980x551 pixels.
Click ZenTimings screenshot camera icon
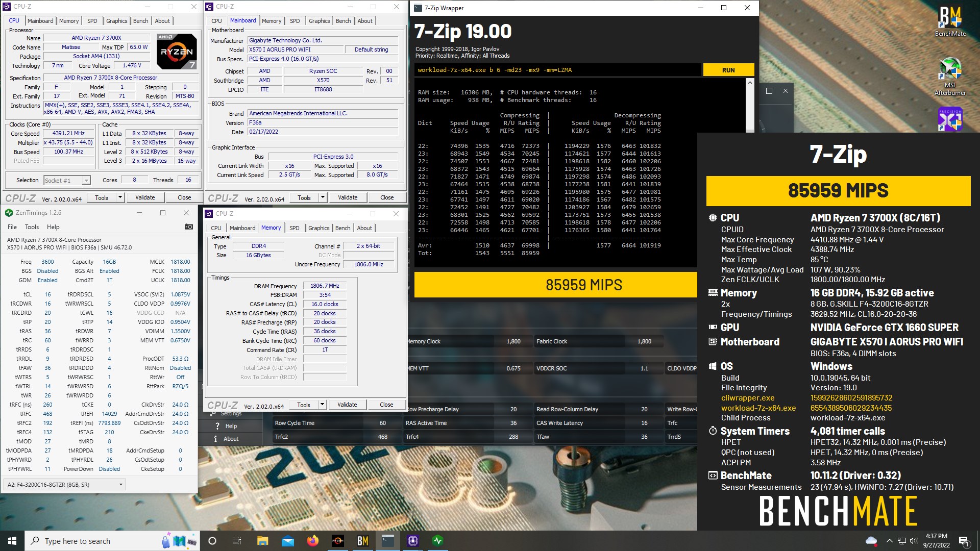coord(188,227)
